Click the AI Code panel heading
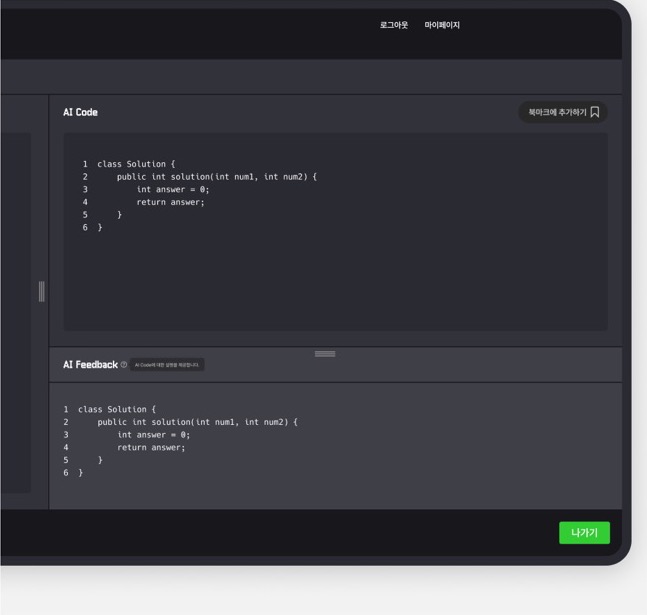This screenshot has width=647, height=615. click(80, 112)
